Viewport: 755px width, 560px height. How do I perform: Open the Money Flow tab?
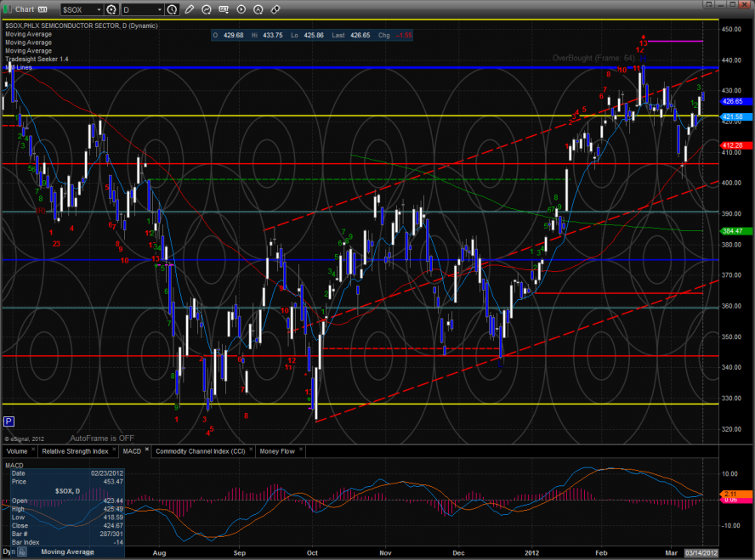(277, 451)
